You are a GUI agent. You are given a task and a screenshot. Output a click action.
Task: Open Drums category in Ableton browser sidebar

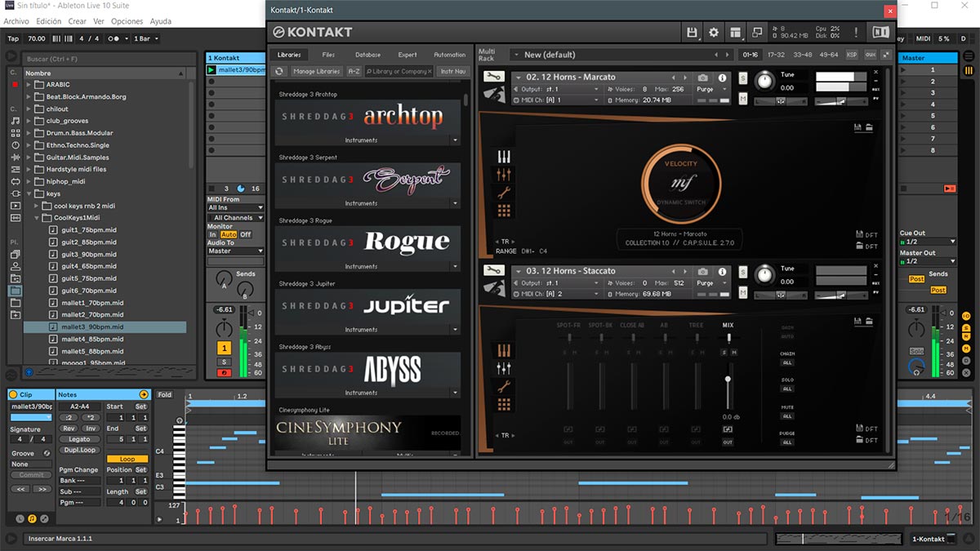(x=16, y=133)
